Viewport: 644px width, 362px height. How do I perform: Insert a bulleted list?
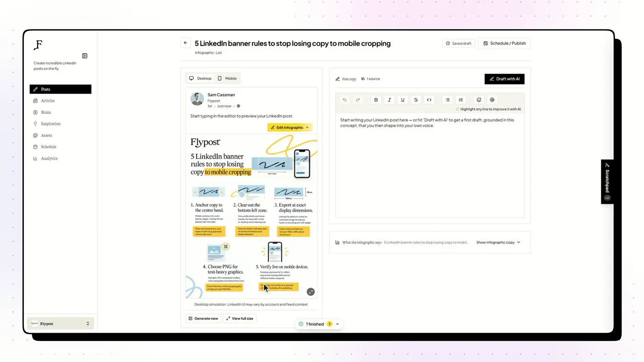pos(448,100)
